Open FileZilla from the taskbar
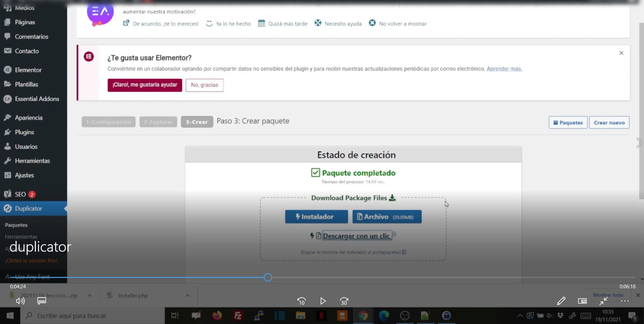Image resolution: width=644 pixels, height=324 pixels. tap(238, 316)
